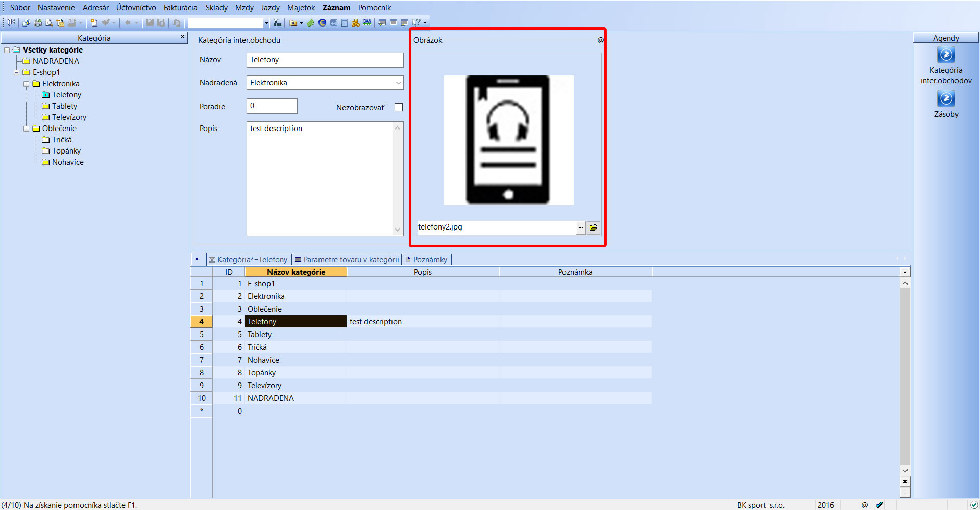Open the Zásoby agenda icon
Screen dimensions: 980x510
[946, 99]
